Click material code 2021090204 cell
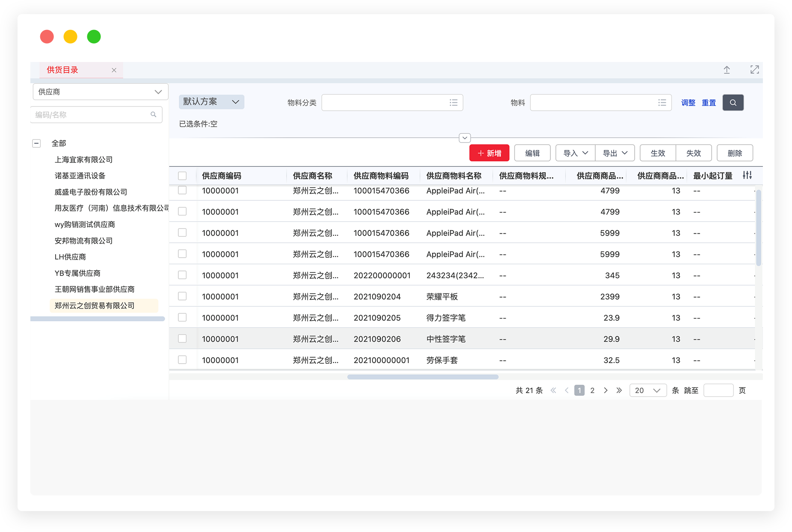Image resolution: width=792 pixels, height=532 pixels. 377,297
